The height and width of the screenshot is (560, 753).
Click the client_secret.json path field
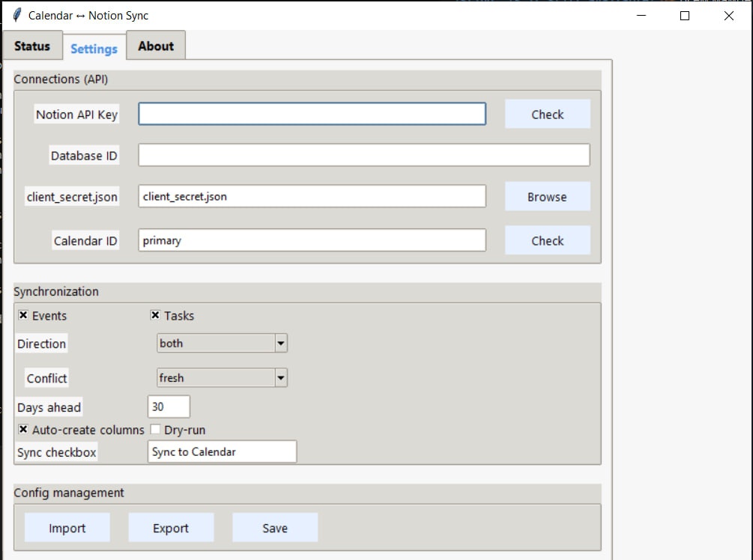pos(312,196)
